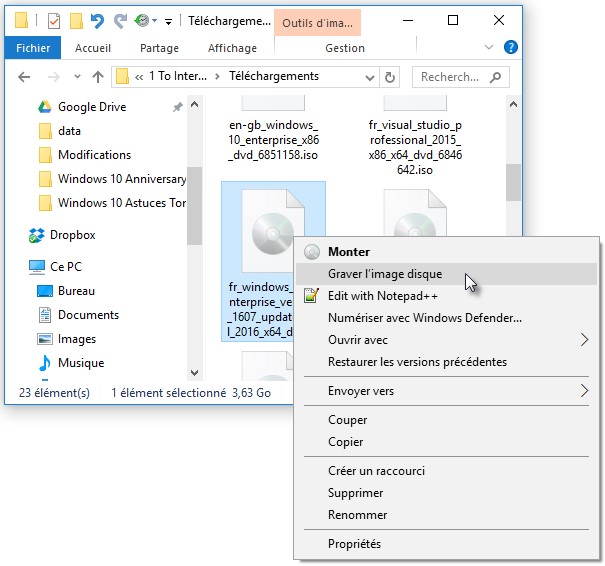This screenshot has height=566, width=605.
Task: Switch to the Affichage tab
Action: 232,48
